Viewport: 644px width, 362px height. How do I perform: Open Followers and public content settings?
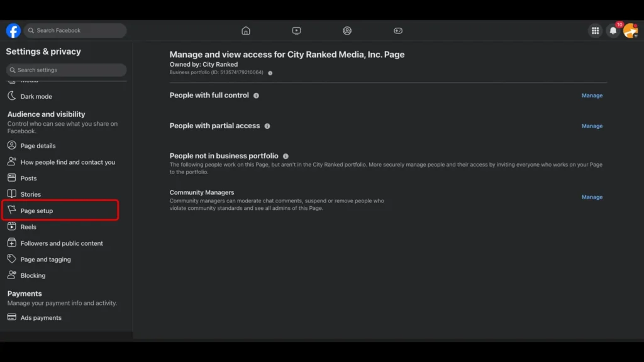pos(62,243)
